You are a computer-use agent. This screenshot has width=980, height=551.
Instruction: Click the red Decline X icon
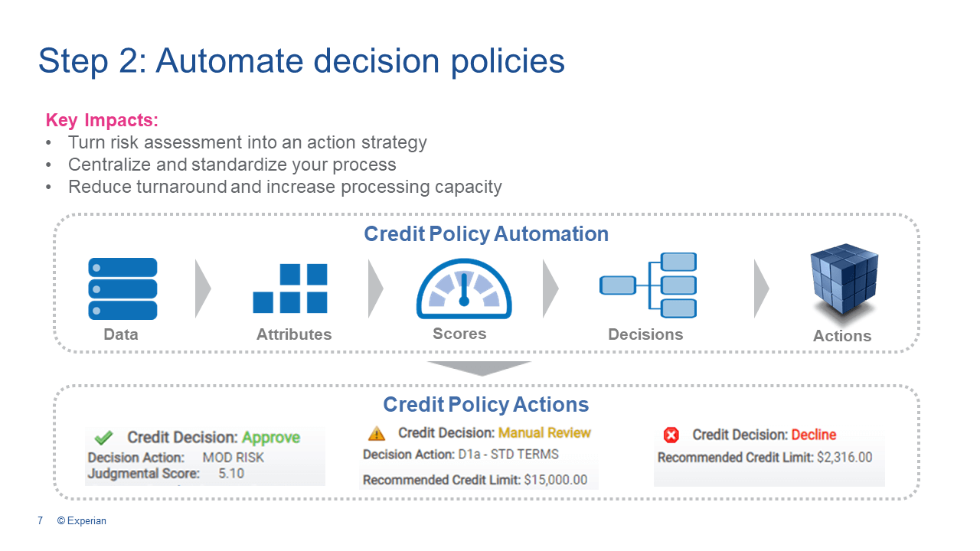pos(671,435)
